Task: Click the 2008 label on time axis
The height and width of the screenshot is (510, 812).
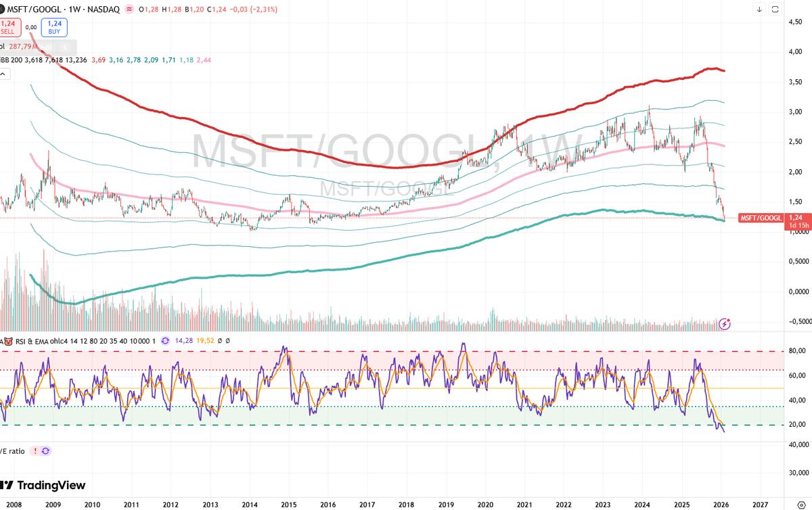Action: tap(15, 505)
